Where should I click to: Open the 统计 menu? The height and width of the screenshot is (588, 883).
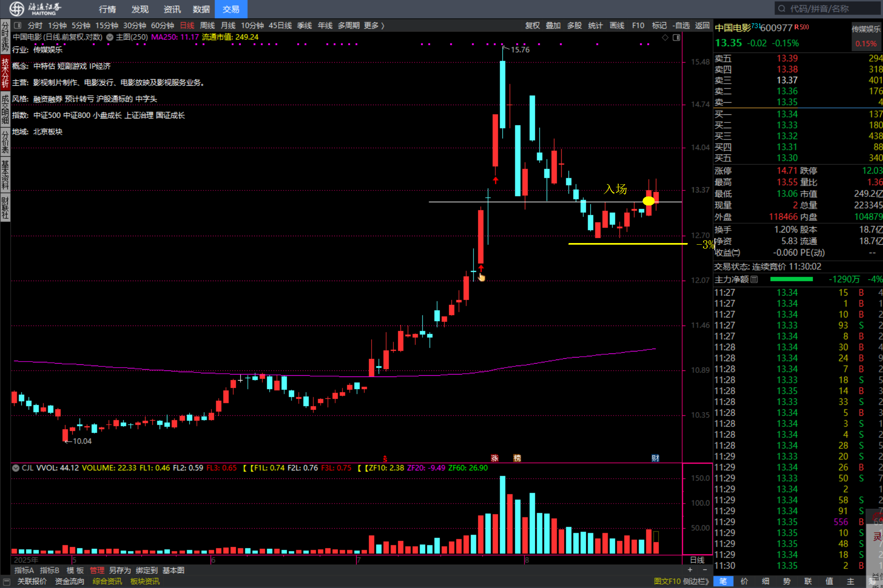[595, 25]
